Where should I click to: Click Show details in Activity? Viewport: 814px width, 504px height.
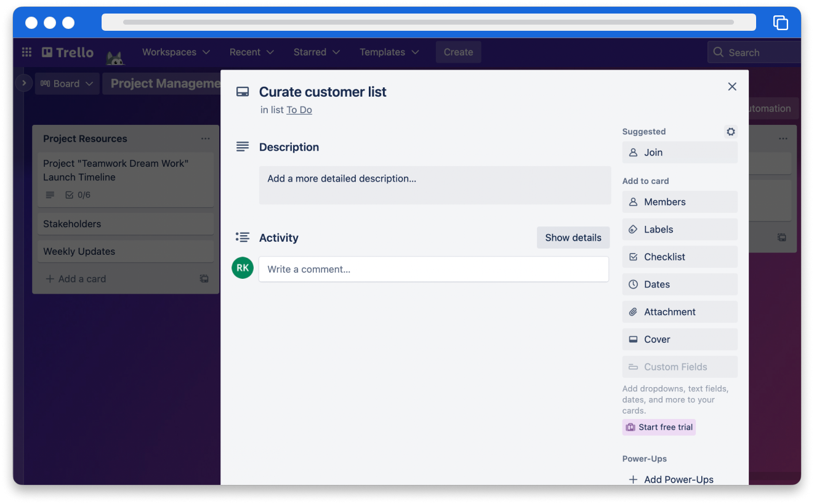[573, 238]
